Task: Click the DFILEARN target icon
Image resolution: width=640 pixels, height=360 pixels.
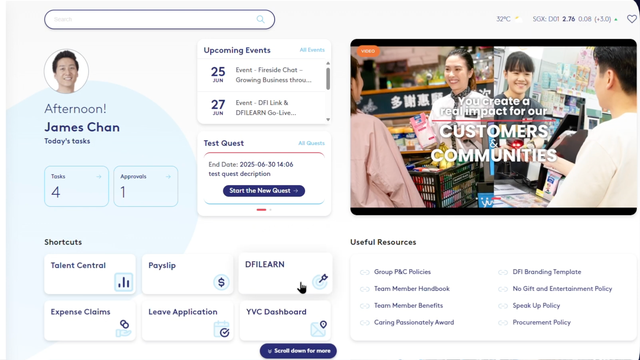Action: pos(320,281)
